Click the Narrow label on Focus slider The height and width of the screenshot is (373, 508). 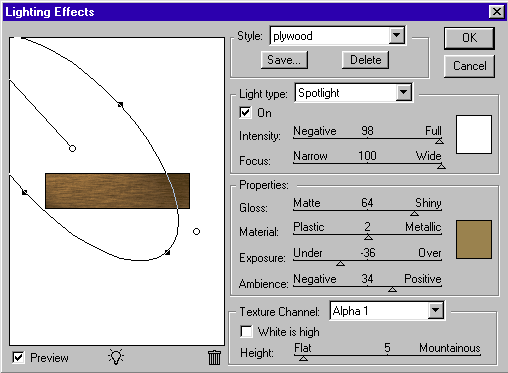click(x=310, y=156)
